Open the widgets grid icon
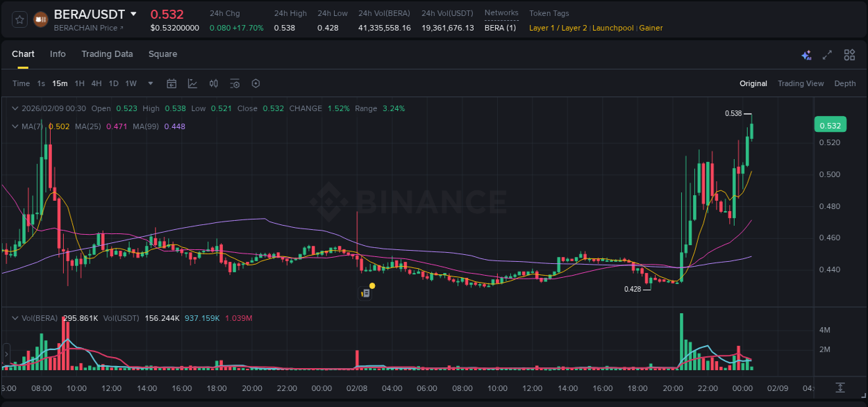The width and height of the screenshot is (868, 407). (x=848, y=54)
